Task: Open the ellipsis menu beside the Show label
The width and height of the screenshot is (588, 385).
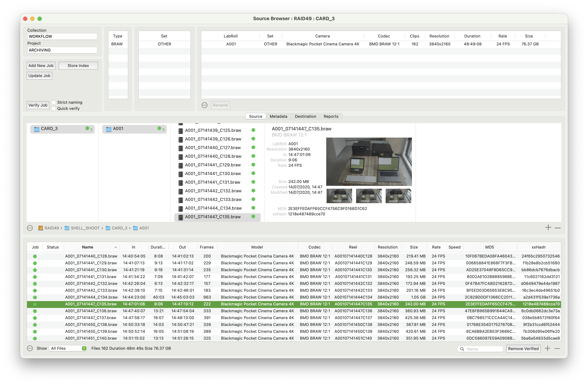Action: pos(30,348)
